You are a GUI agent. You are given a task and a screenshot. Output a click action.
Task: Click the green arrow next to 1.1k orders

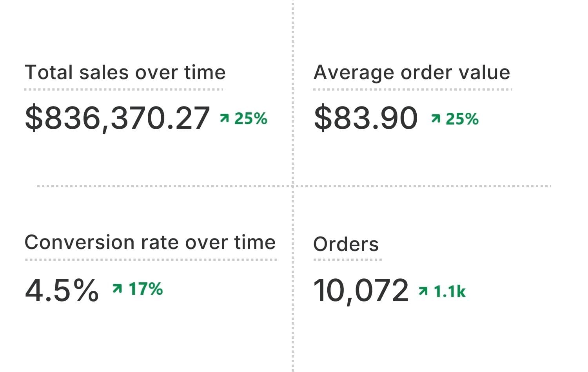pyautogui.click(x=423, y=291)
